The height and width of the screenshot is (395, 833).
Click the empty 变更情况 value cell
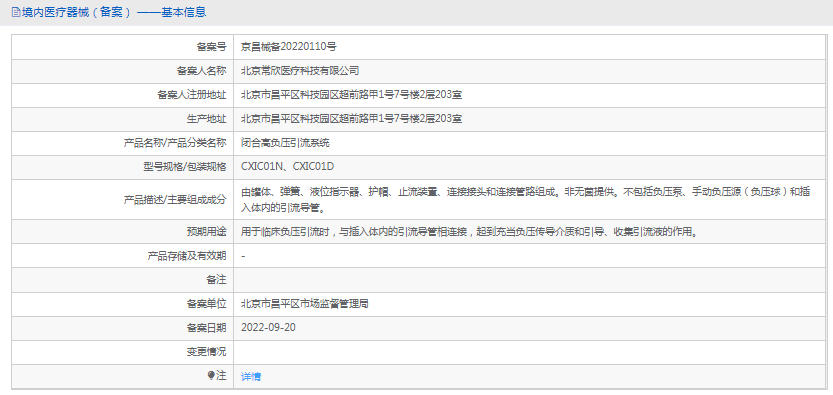(530, 352)
